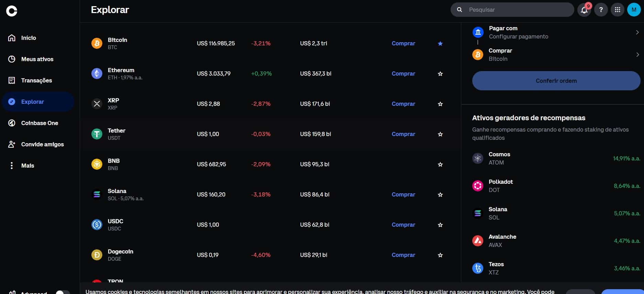Screen dimensions: 644x294
Task: Click the bank icon beside Pagar com
Action: (478, 32)
